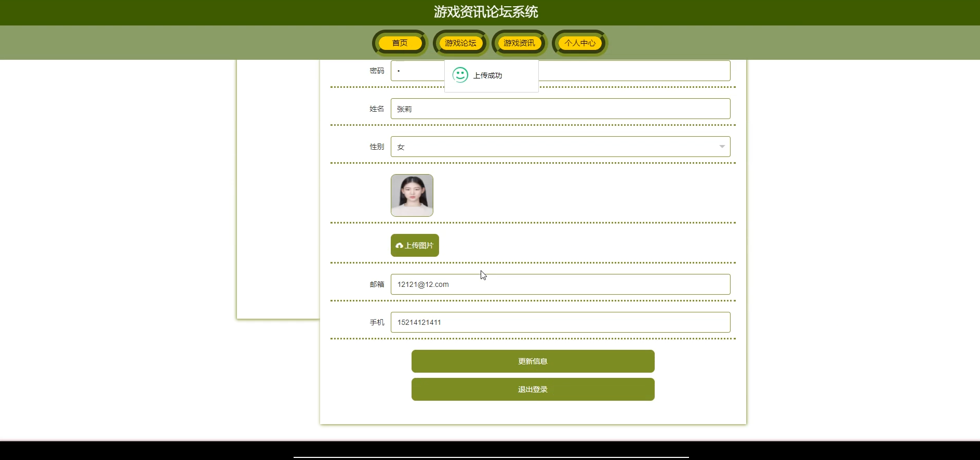Focus the 密码 password field
The image size is (980, 460).
tap(560, 71)
